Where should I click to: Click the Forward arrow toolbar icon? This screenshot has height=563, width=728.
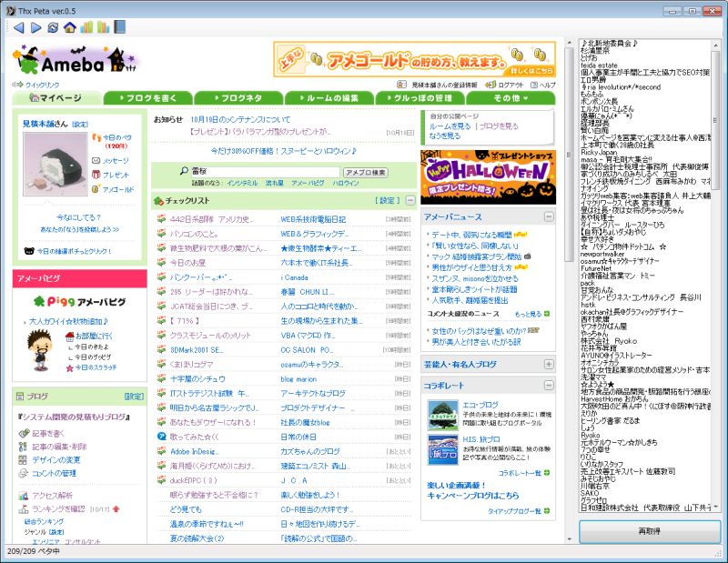tap(36, 27)
